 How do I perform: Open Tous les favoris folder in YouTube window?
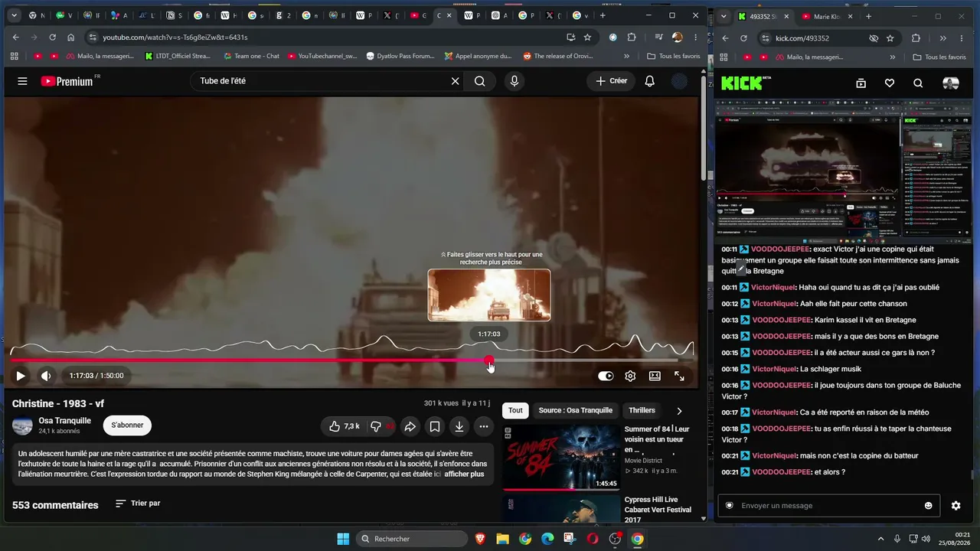[x=674, y=56]
